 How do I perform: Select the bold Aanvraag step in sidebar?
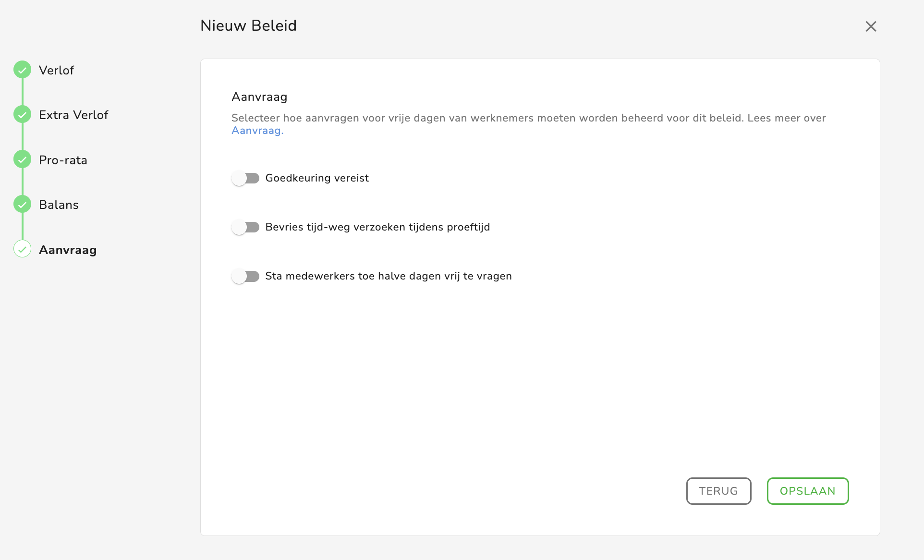point(68,250)
